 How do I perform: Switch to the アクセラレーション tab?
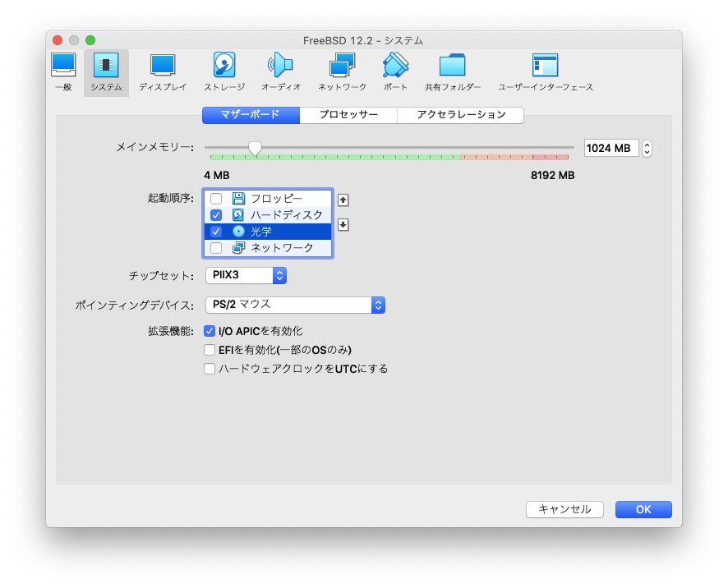pyautogui.click(x=460, y=115)
